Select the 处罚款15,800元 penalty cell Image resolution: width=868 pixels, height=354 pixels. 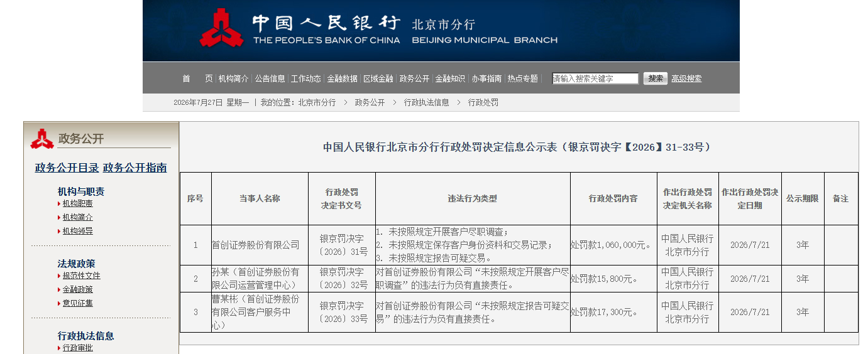tap(613, 279)
